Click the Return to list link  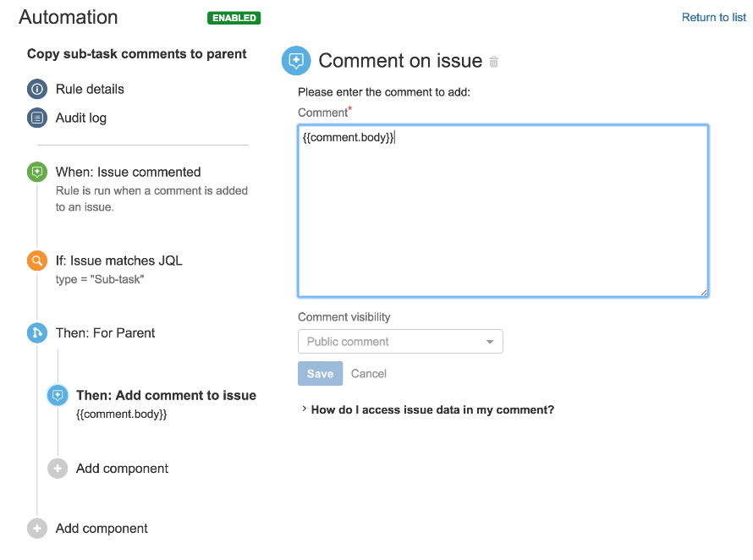(x=713, y=17)
